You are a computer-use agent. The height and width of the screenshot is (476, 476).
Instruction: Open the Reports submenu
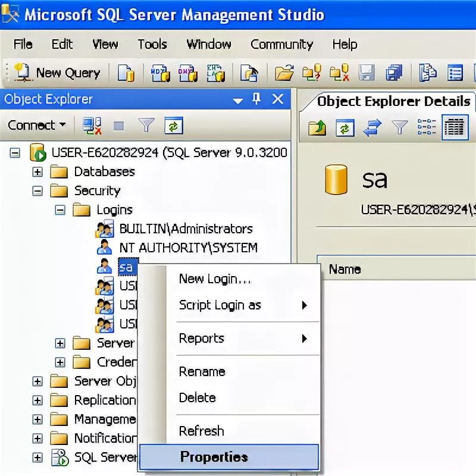pos(228,339)
